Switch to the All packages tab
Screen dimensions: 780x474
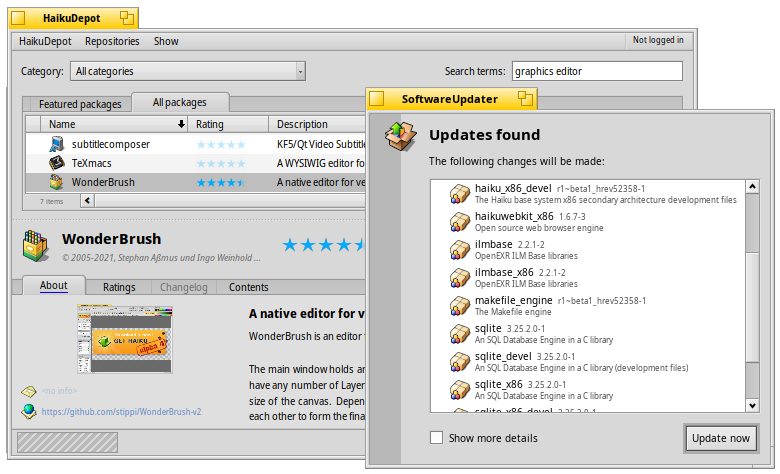click(180, 102)
